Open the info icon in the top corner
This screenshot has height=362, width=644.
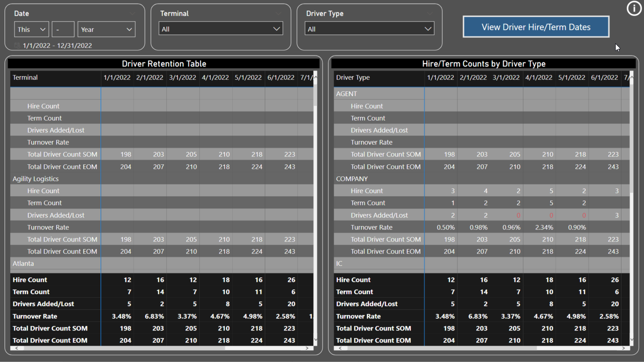[634, 8]
